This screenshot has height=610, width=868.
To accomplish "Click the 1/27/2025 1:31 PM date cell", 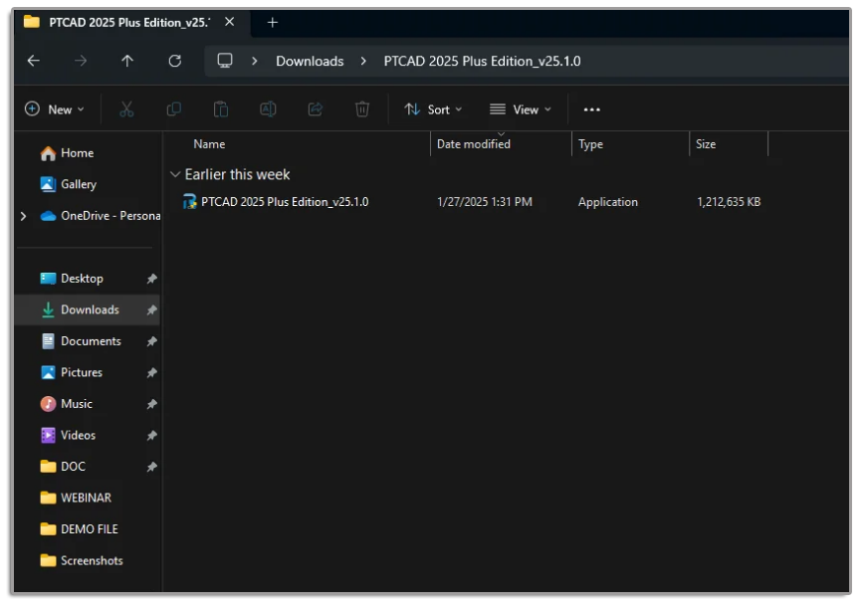I will coord(485,202).
